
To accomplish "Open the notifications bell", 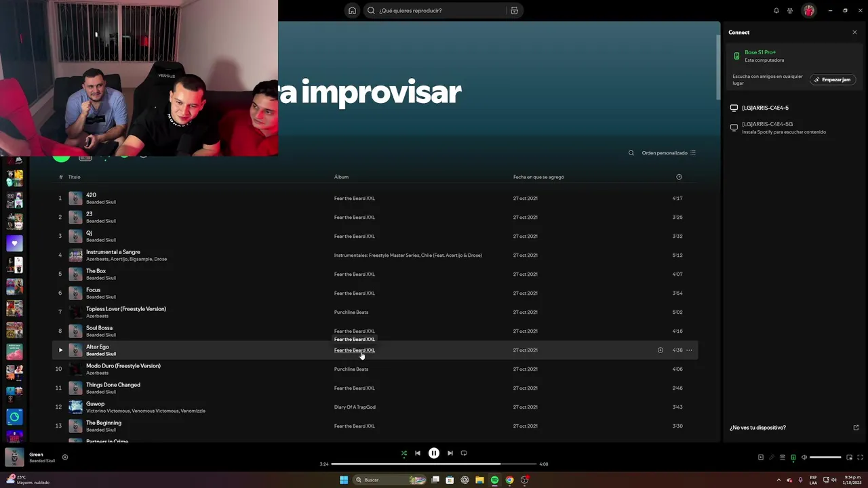I will point(776,10).
